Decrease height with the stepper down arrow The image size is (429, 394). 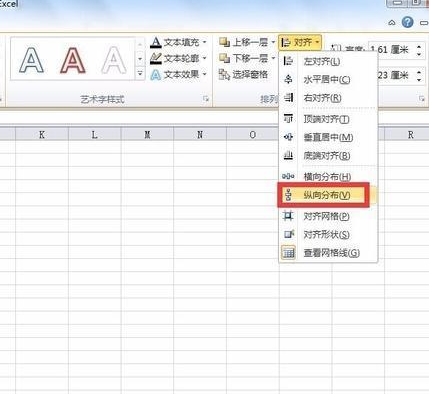point(419,54)
